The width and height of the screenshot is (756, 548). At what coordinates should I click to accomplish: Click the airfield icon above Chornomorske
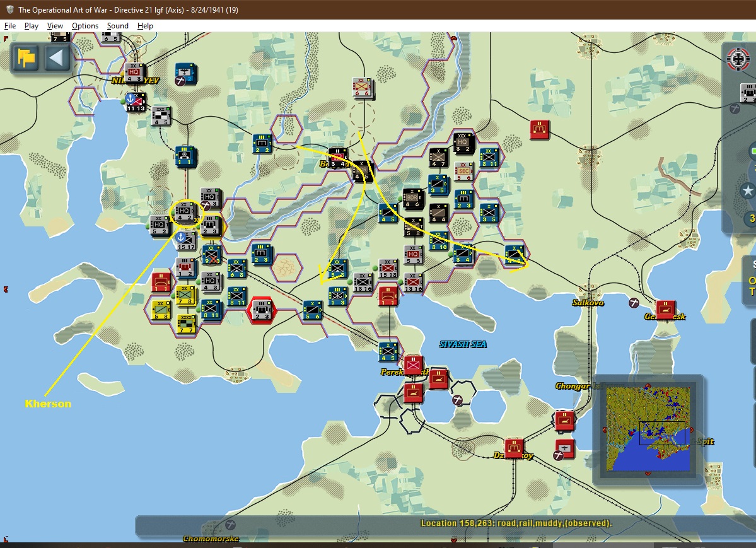(x=231, y=525)
